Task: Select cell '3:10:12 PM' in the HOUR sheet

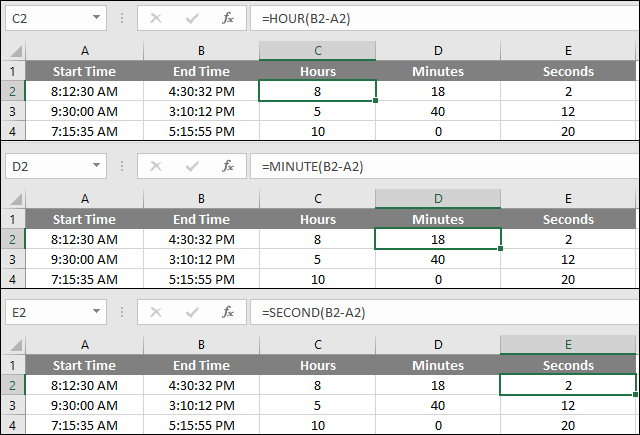Action: pos(201,111)
